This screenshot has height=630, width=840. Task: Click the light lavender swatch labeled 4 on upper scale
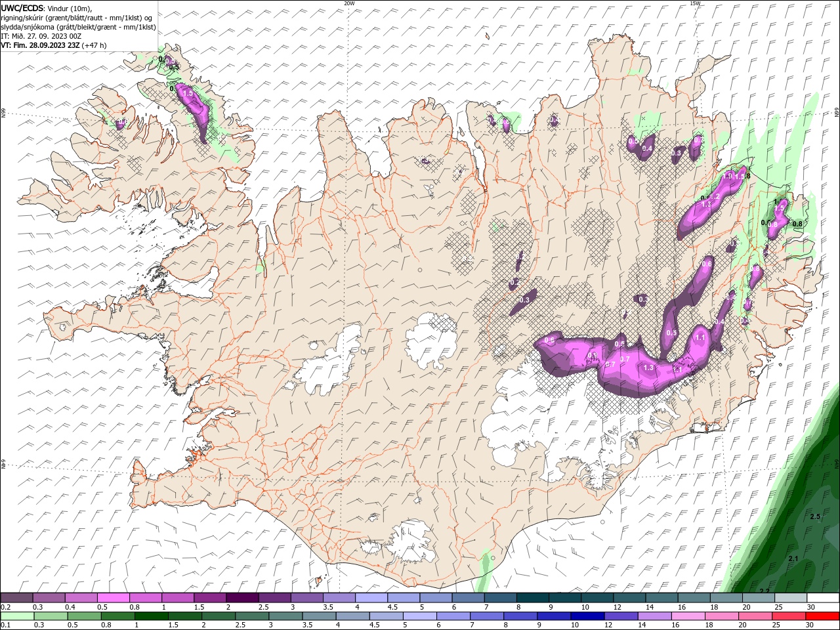(x=371, y=598)
